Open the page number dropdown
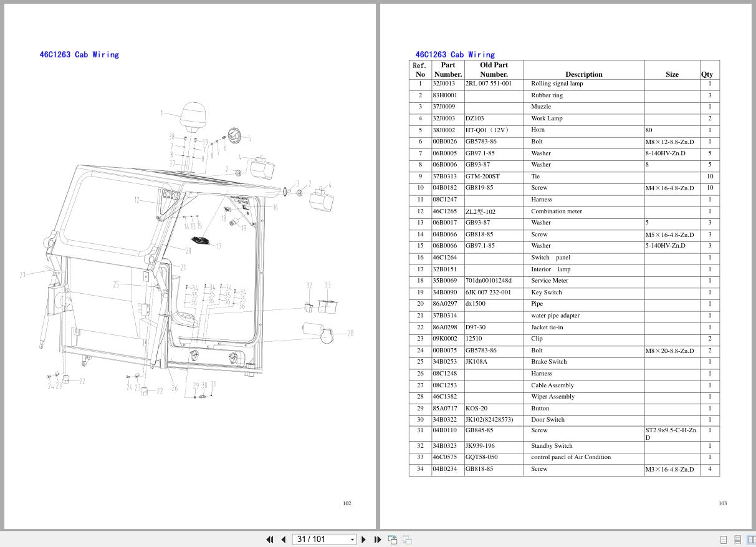 pyautogui.click(x=353, y=539)
